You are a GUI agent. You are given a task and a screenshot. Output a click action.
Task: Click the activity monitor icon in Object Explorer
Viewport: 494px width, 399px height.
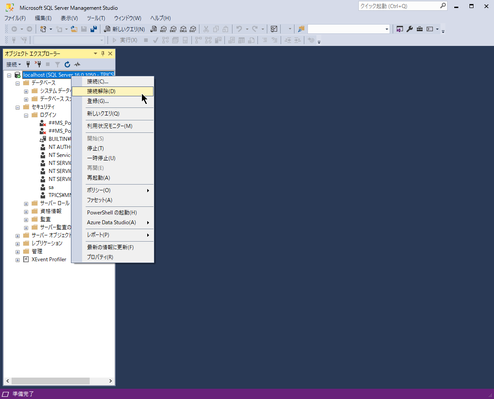pos(77,64)
